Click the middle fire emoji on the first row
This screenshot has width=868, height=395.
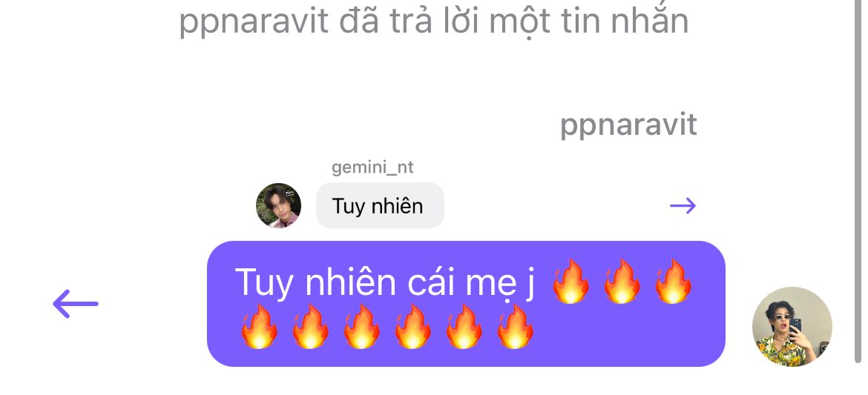621,282
